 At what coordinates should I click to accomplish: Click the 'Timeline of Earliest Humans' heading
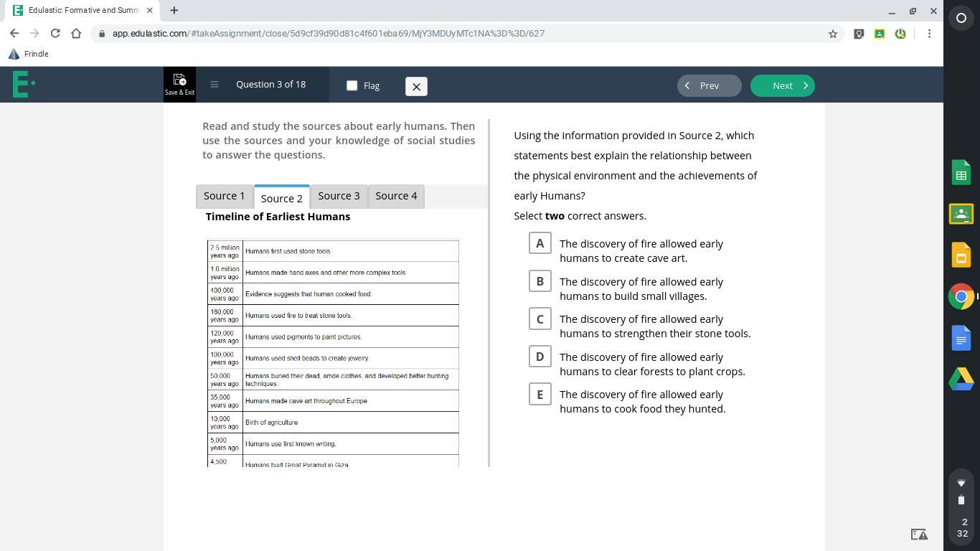[278, 217]
